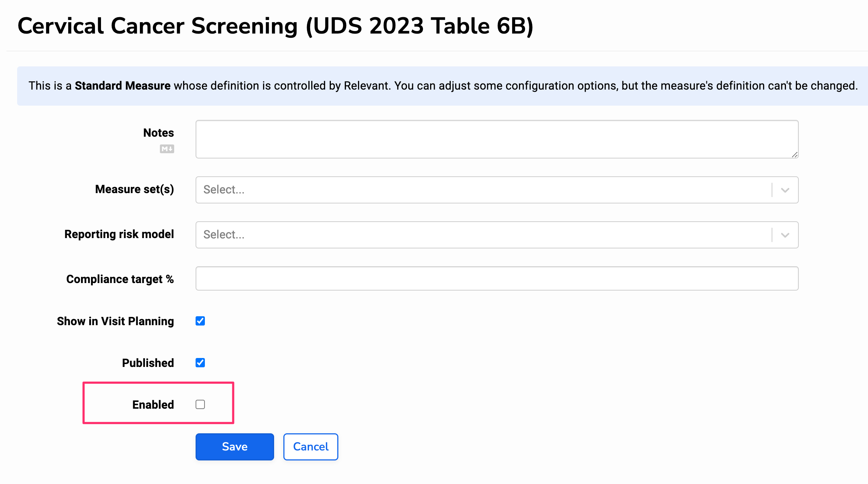Viewport: 868px width, 484px height.
Task: Click the Reporting risk model dropdown arrow
Action: tap(784, 235)
